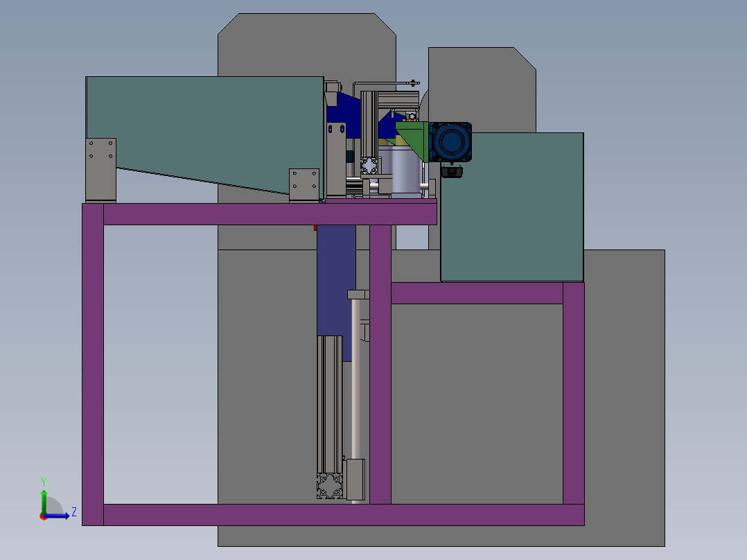
Task: Select the purple frame's long top beam
Action: 270,214
